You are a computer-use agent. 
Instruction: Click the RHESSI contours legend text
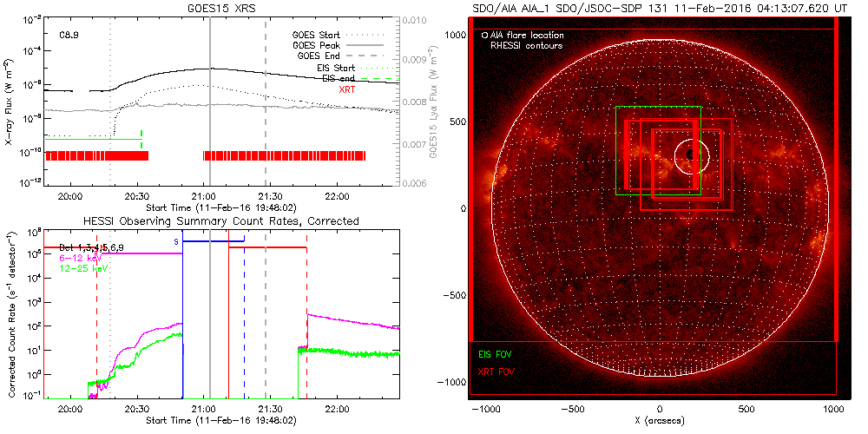pos(526,45)
